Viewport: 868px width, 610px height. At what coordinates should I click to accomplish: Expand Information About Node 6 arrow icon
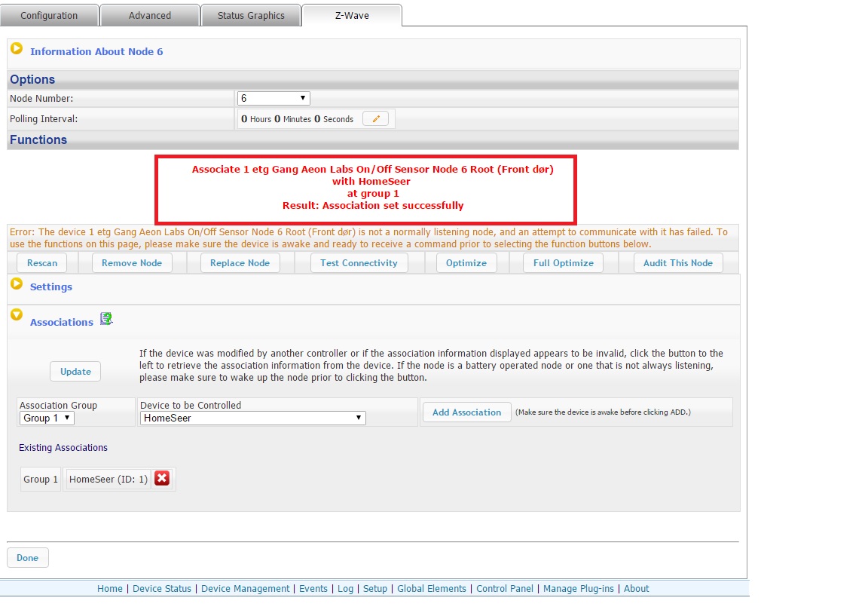(17, 49)
